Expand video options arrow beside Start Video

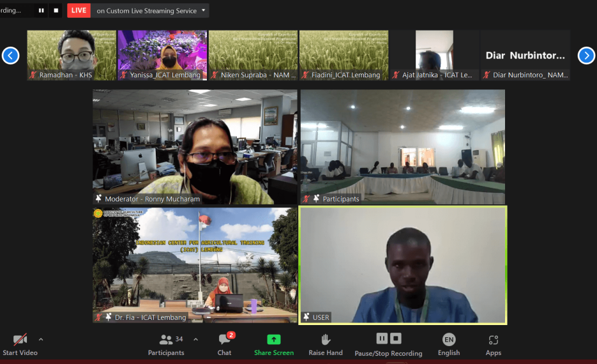[x=41, y=339]
